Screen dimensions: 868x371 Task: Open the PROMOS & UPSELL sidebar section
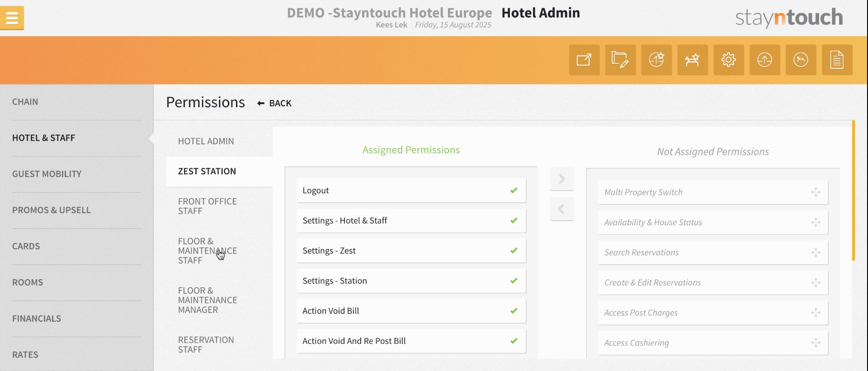[52, 210]
